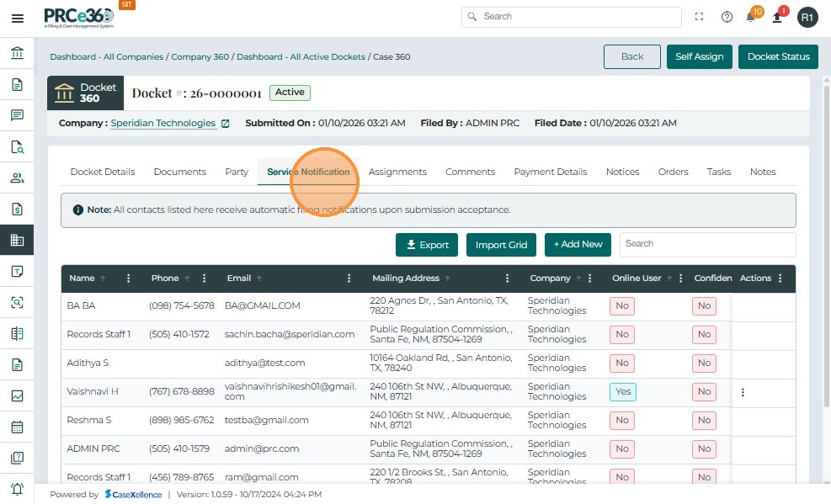831x504 pixels.
Task: Open the Mailing Address column menu
Action: pyautogui.click(x=507, y=279)
